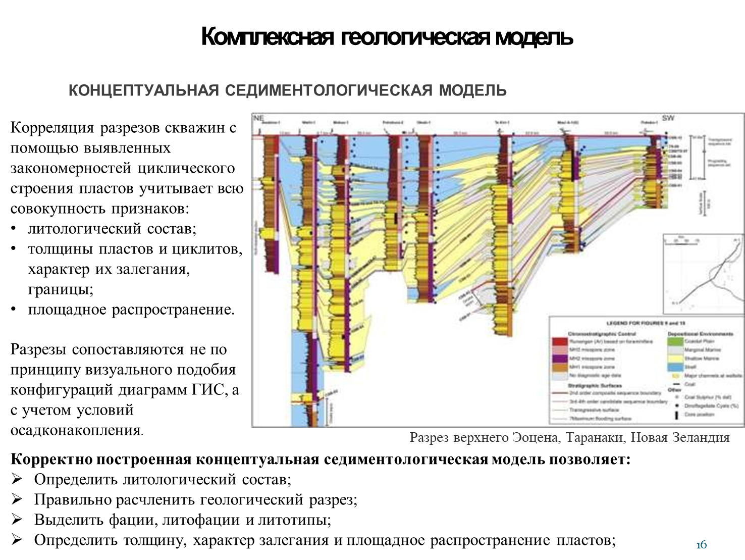Select the yellow Shallow Marine legend swatch

pyautogui.click(x=675, y=359)
